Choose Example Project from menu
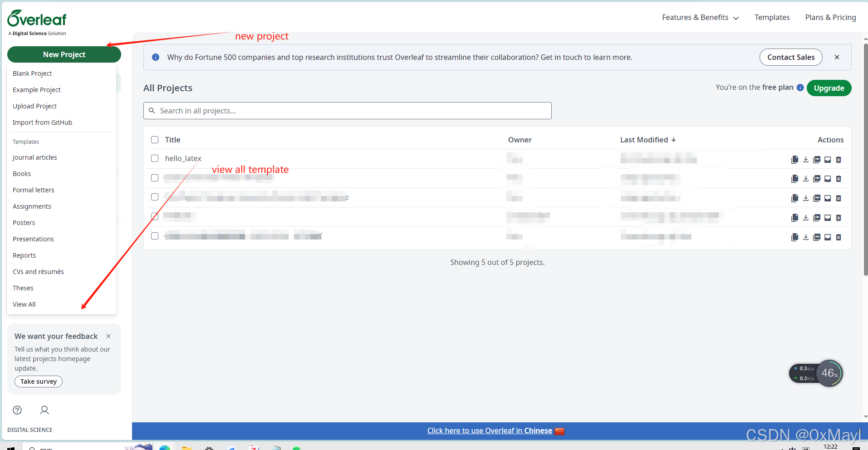Viewport: 868px width, 450px height. coord(37,90)
